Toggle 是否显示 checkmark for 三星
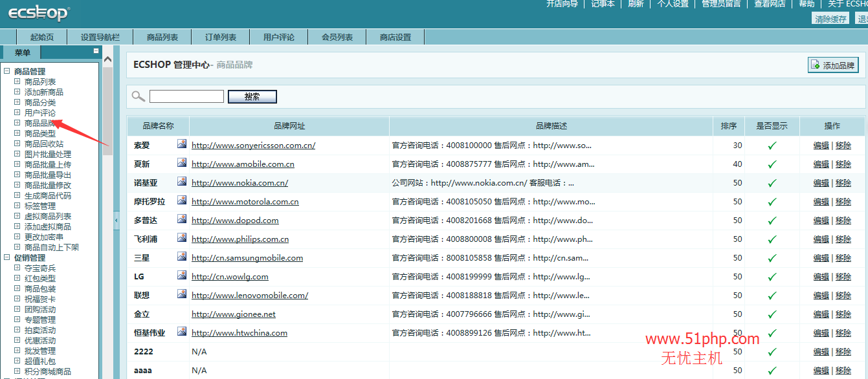The image size is (868, 379). coord(772,258)
